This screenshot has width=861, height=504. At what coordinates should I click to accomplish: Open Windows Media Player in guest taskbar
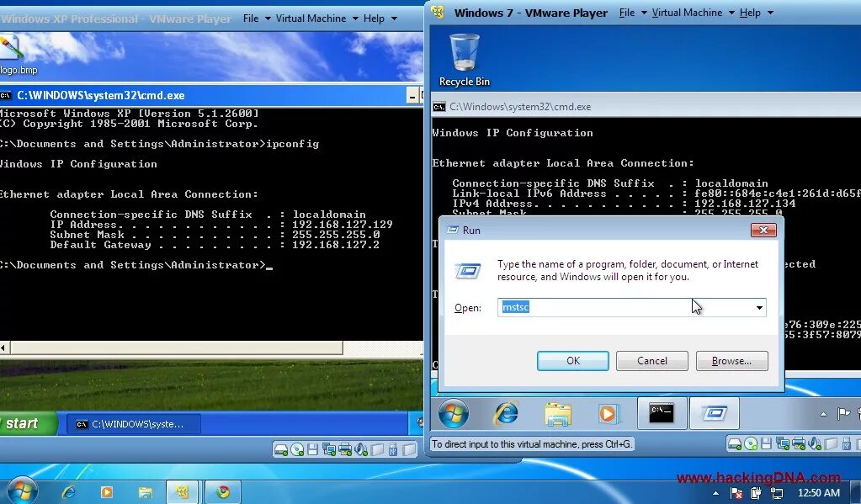click(609, 413)
